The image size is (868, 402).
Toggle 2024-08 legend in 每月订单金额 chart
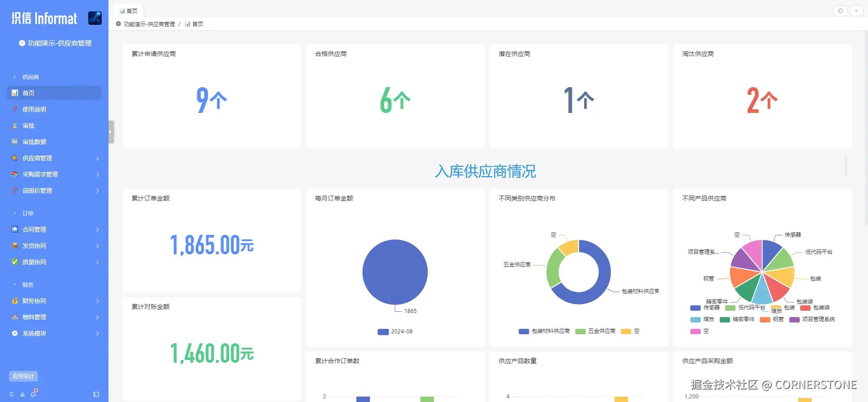[395, 332]
